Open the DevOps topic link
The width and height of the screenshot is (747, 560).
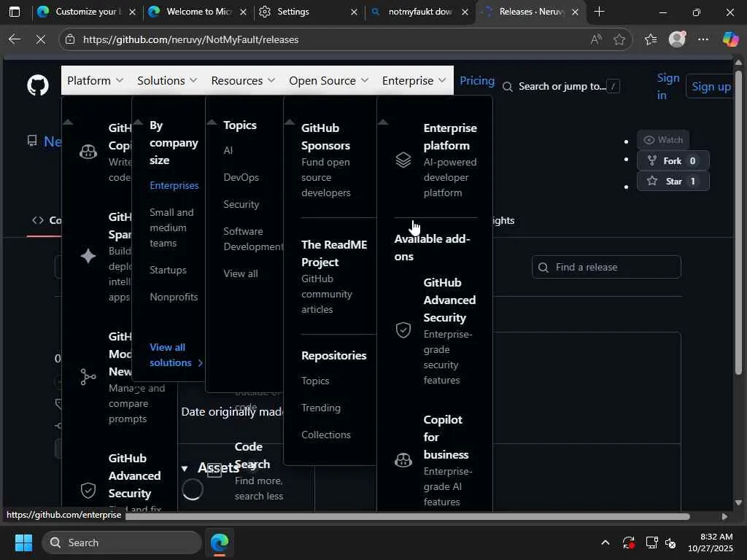[x=241, y=177]
